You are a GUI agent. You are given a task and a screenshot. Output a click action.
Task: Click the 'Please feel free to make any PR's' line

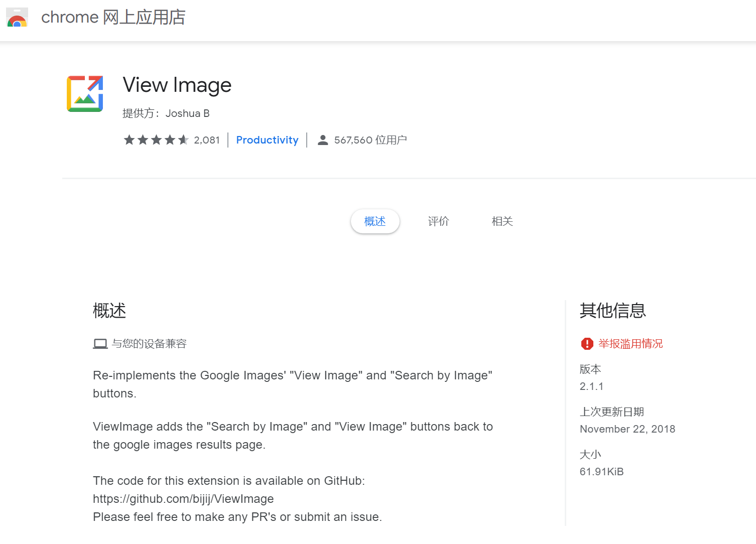237,517
